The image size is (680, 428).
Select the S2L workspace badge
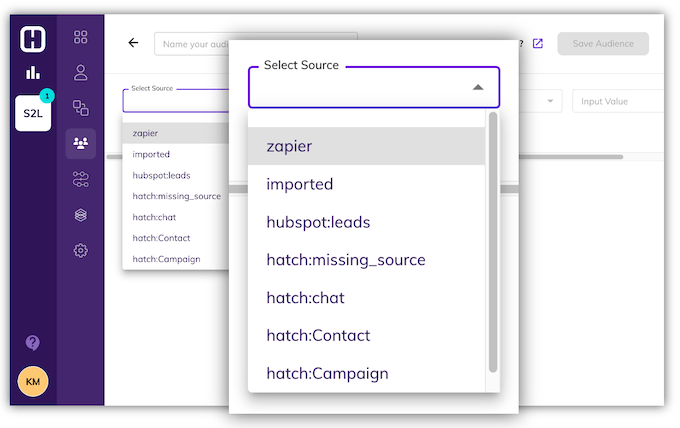click(33, 113)
